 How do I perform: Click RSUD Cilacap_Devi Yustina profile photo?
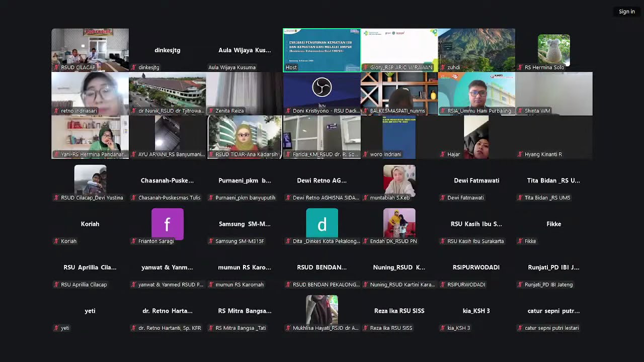[91, 180]
